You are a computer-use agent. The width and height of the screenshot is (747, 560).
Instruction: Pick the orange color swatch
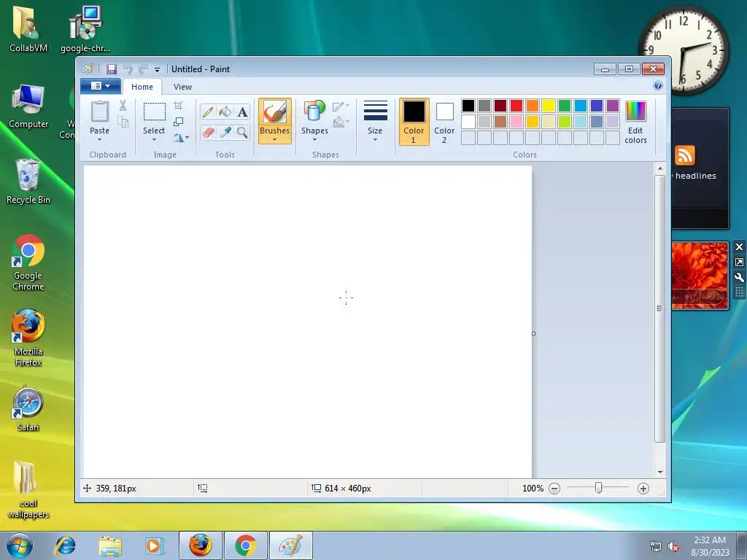coord(533,106)
